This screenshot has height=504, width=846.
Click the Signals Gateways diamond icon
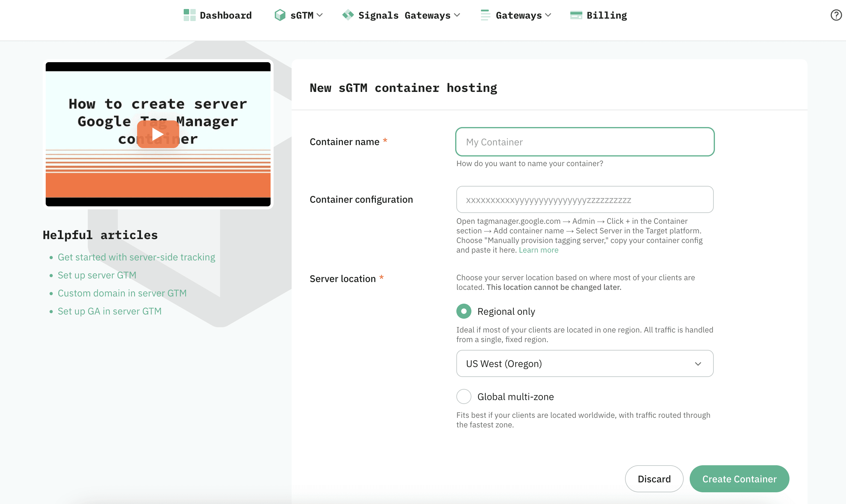click(x=348, y=15)
